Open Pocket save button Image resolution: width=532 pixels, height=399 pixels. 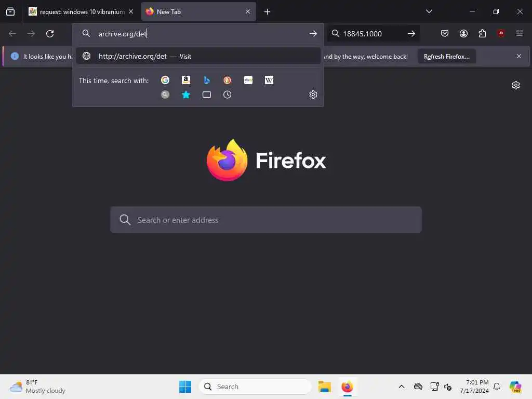coord(445,33)
